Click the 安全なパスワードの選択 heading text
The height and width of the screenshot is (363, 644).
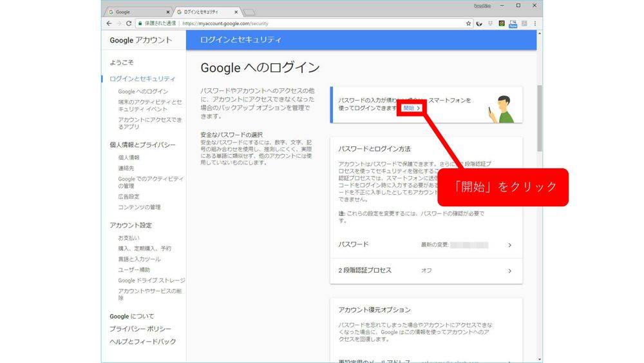click(x=231, y=135)
